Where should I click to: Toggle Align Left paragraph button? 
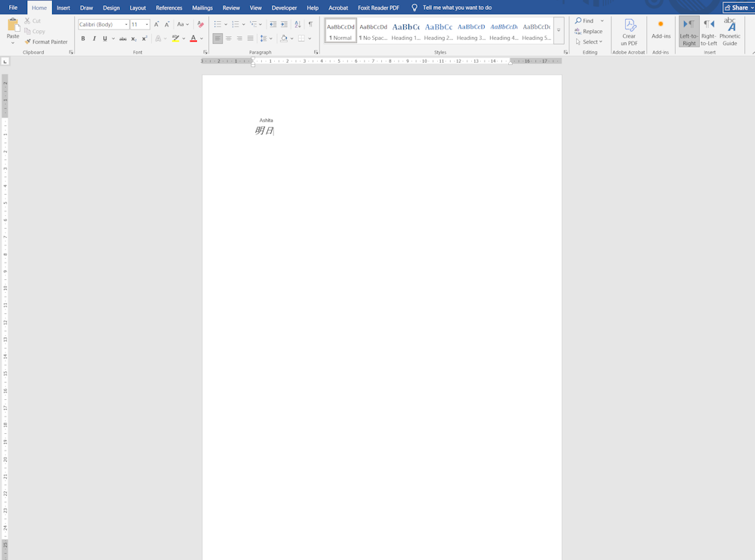217,38
